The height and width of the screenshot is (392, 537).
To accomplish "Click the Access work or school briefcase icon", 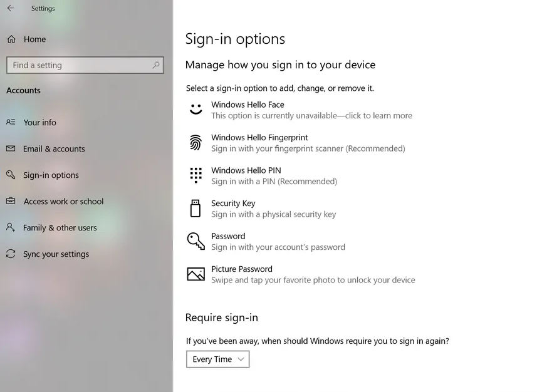I will [11, 201].
